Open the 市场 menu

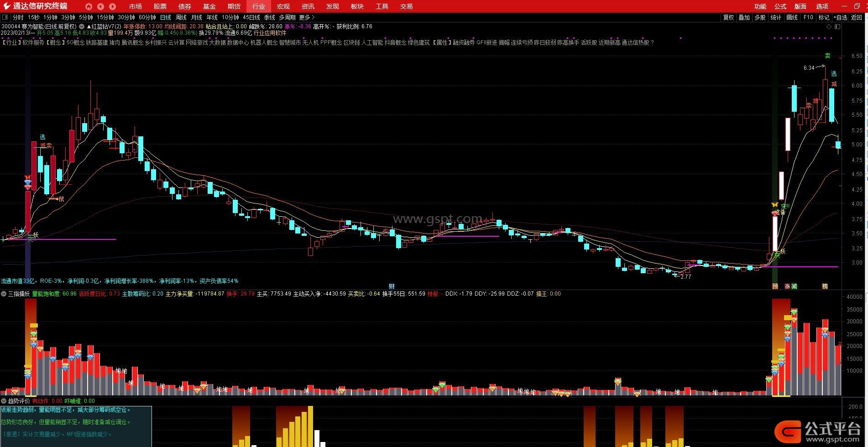coord(136,6)
